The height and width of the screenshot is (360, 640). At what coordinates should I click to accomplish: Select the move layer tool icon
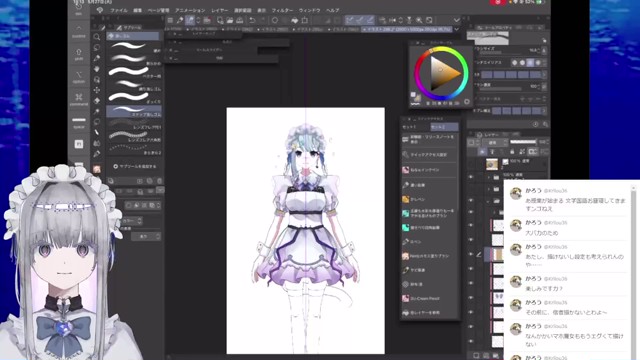pyautogui.click(x=97, y=90)
